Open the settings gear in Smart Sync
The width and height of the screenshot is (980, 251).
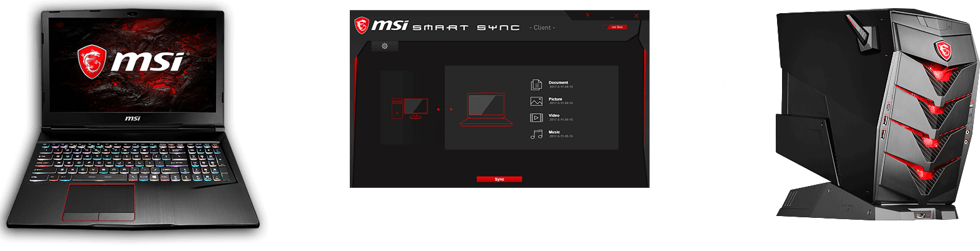click(385, 46)
